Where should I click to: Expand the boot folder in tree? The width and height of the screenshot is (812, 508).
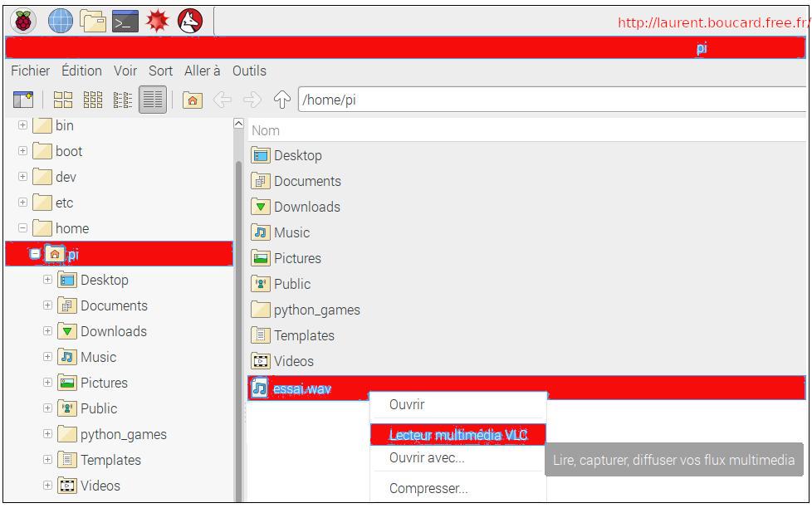click(22, 151)
